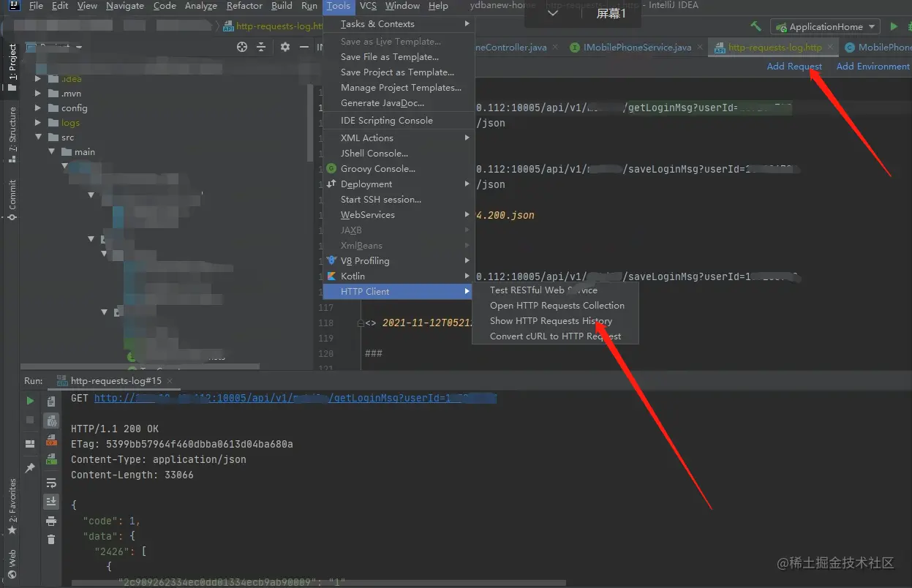Choose Convert cURL to HTTP Request
The height and width of the screenshot is (588, 912).
click(x=556, y=336)
